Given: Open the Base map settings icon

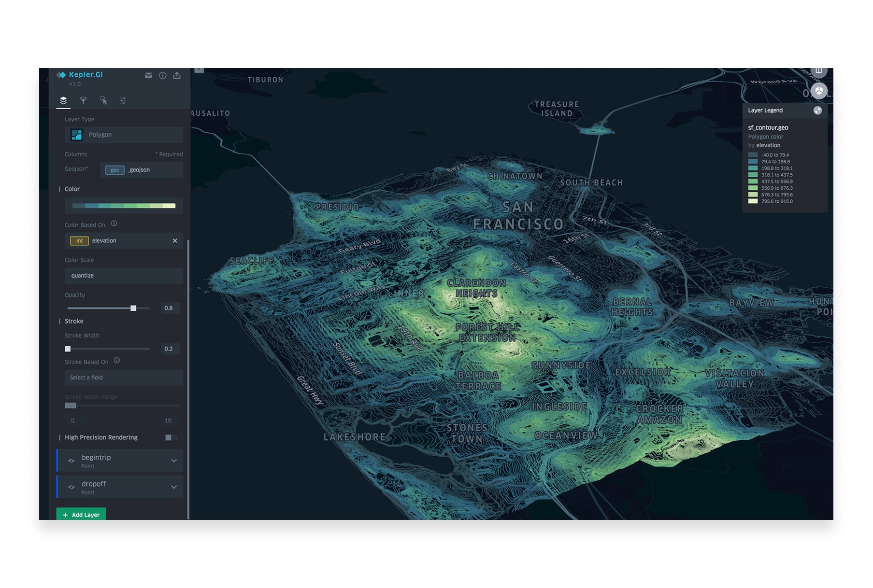Looking at the screenshot, I should tap(123, 100).
